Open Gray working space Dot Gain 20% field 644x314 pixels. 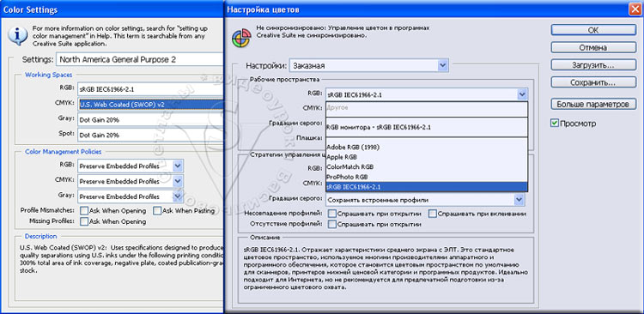tap(150, 119)
